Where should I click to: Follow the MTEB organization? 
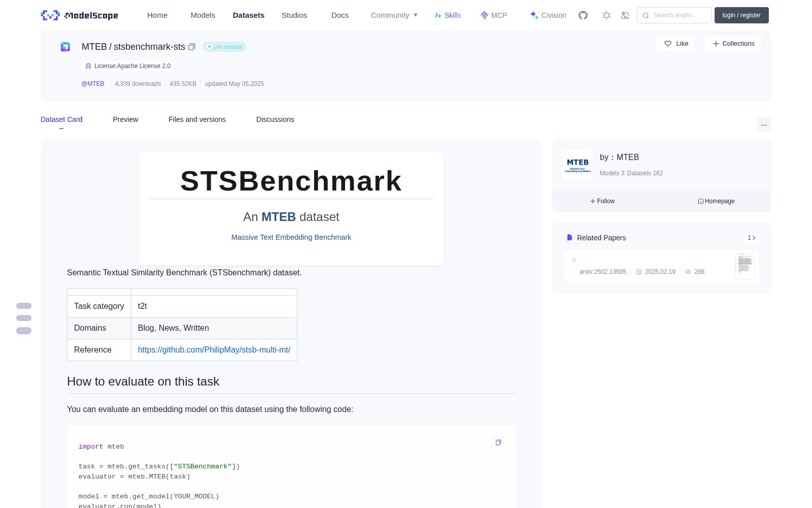click(602, 201)
